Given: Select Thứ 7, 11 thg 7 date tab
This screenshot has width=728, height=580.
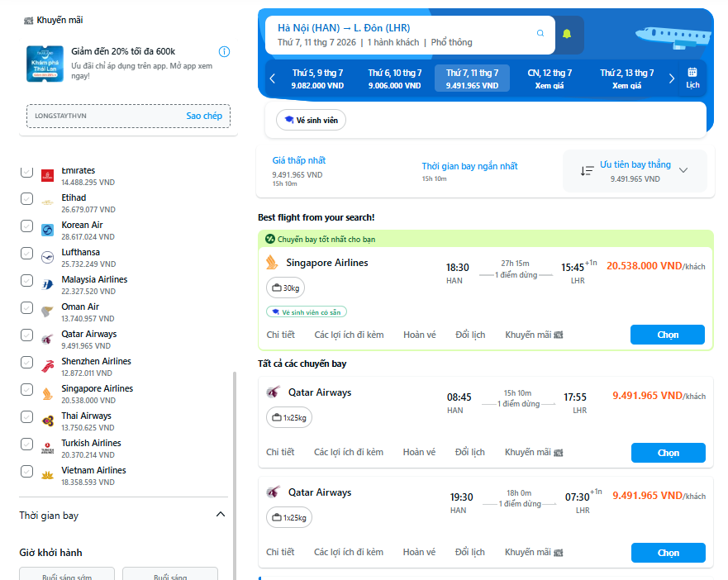Looking at the screenshot, I should click(472, 79).
